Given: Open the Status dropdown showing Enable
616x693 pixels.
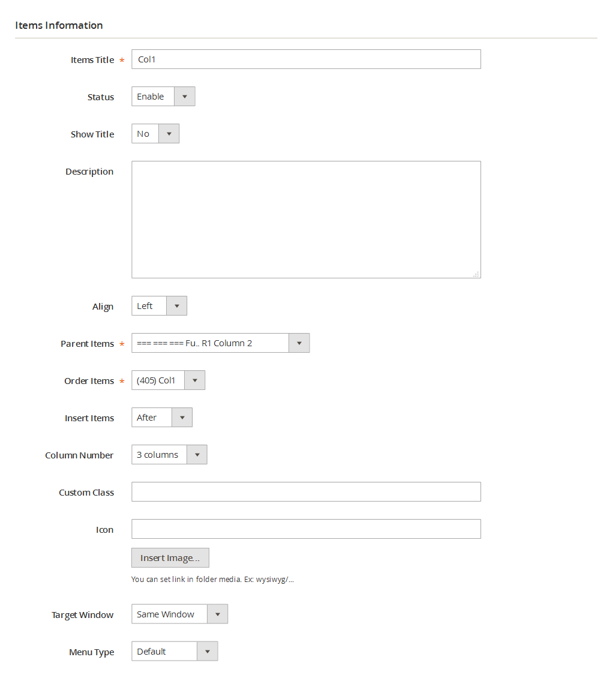Looking at the screenshot, I should click(163, 97).
